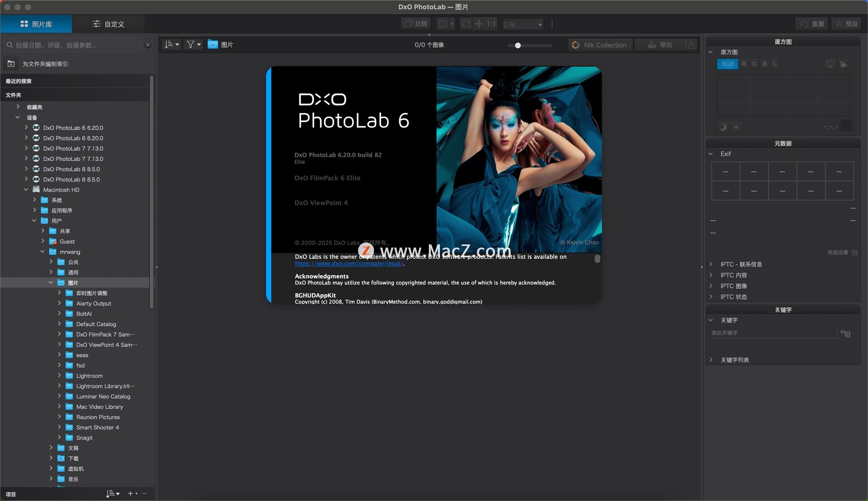Viewport: 868px width, 501px height.
Task: Click the sun highlight clipping icon
Action: (736, 127)
